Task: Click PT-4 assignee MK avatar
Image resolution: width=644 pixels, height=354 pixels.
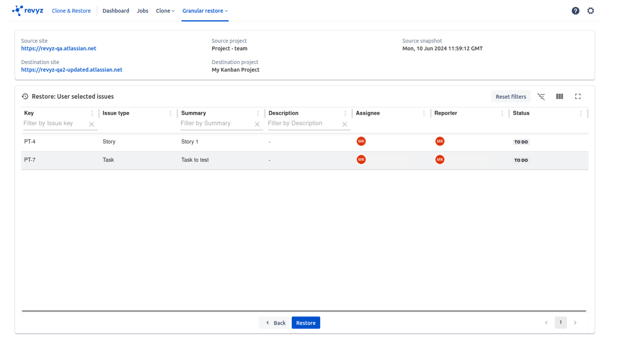Action: [361, 141]
